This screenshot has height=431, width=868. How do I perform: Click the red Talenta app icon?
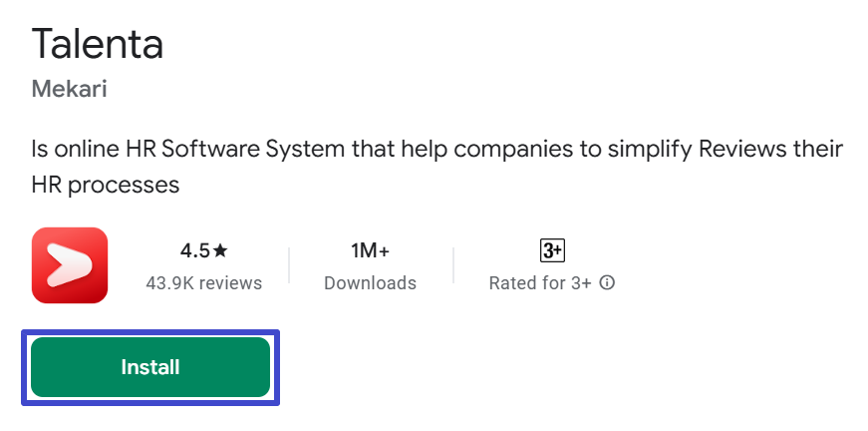pyautogui.click(x=69, y=264)
